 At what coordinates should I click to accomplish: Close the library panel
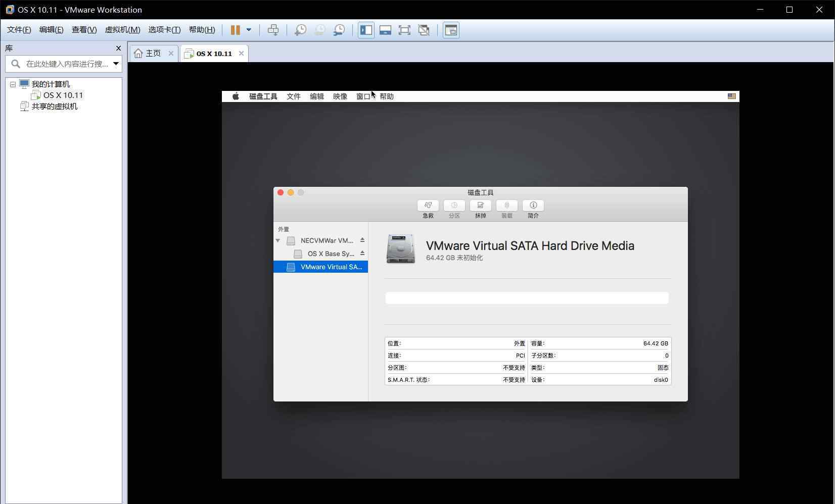tap(118, 48)
